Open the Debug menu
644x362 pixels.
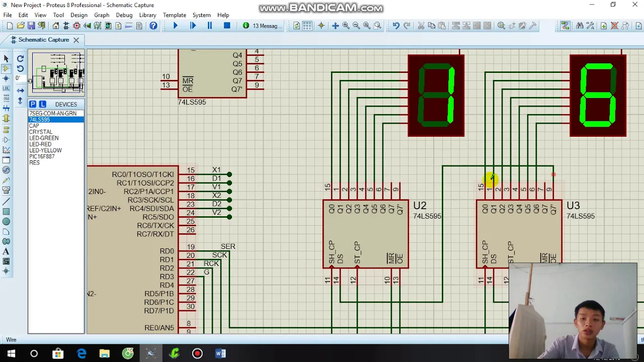pos(124,15)
